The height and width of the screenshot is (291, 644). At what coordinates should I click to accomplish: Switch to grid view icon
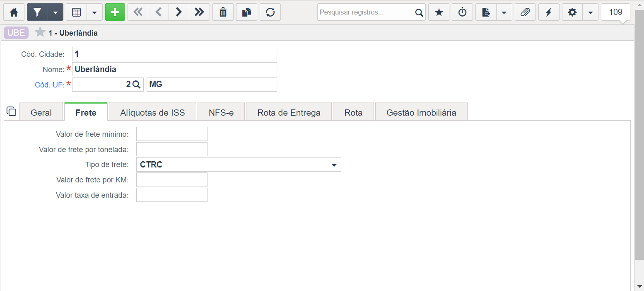[x=77, y=12]
